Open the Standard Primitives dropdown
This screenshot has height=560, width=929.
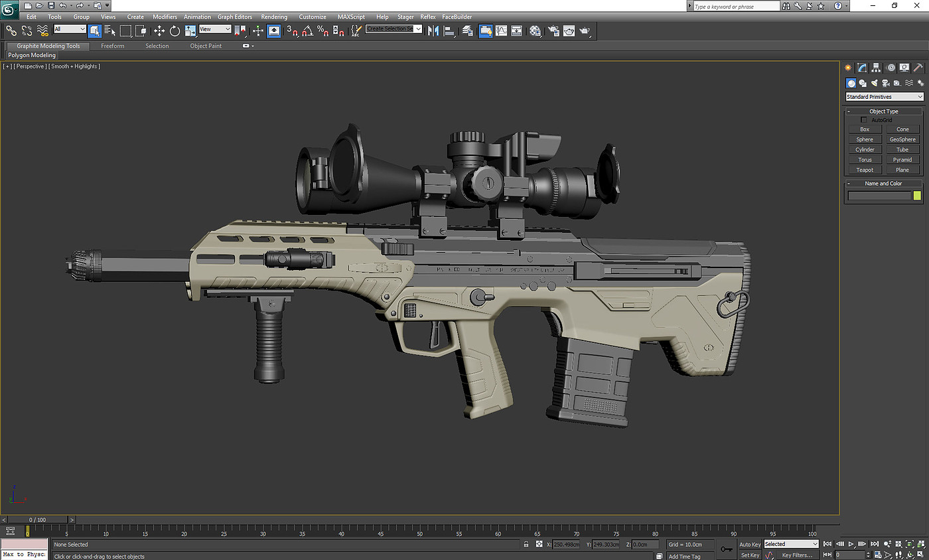tap(884, 97)
